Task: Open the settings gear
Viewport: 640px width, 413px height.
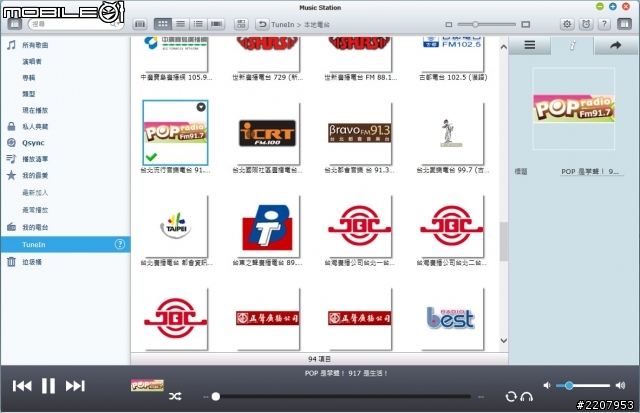Action: click(x=567, y=24)
